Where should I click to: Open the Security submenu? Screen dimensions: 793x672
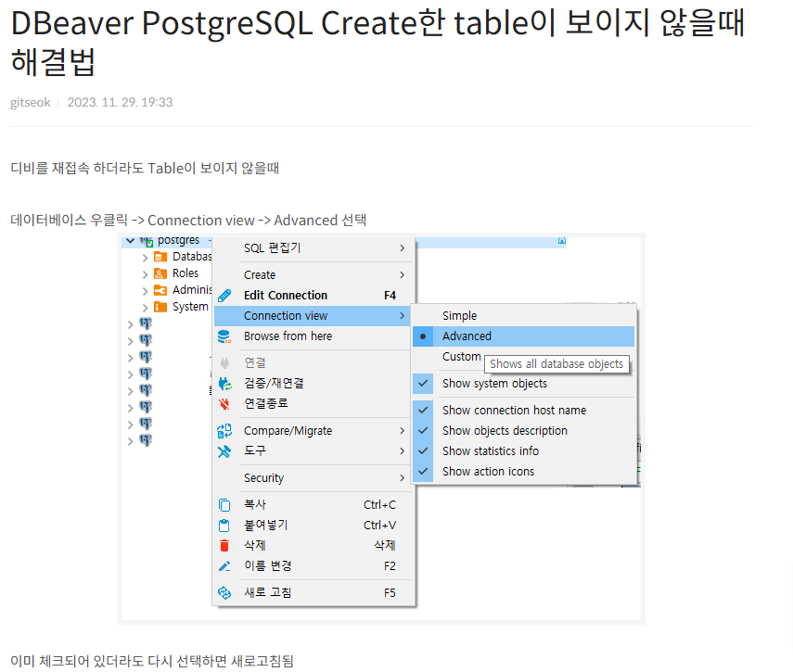[313, 478]
